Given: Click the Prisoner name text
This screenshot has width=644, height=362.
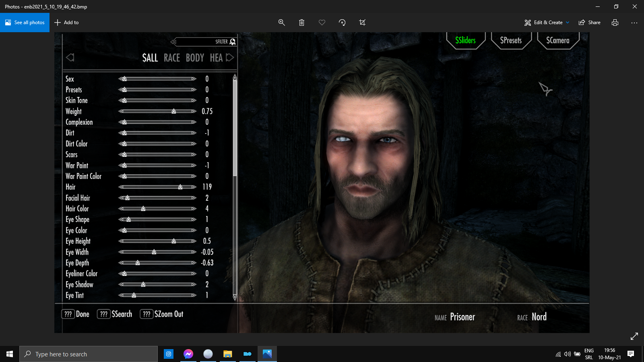Looking at the screenshot, I should 462,317.
